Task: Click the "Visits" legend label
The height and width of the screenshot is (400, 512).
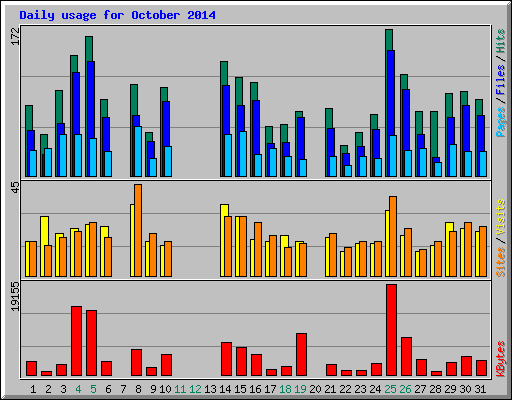Action: coord(500,218)
